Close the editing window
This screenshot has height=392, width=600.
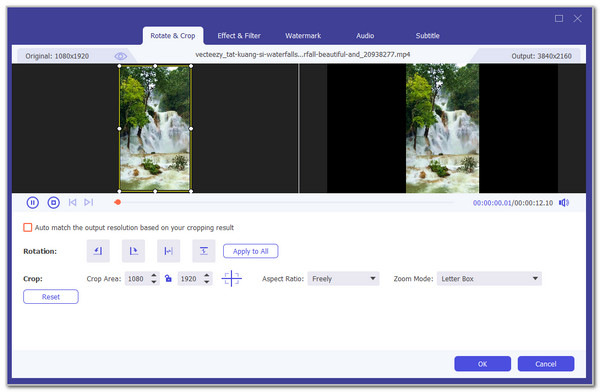(x=577, y=18)
